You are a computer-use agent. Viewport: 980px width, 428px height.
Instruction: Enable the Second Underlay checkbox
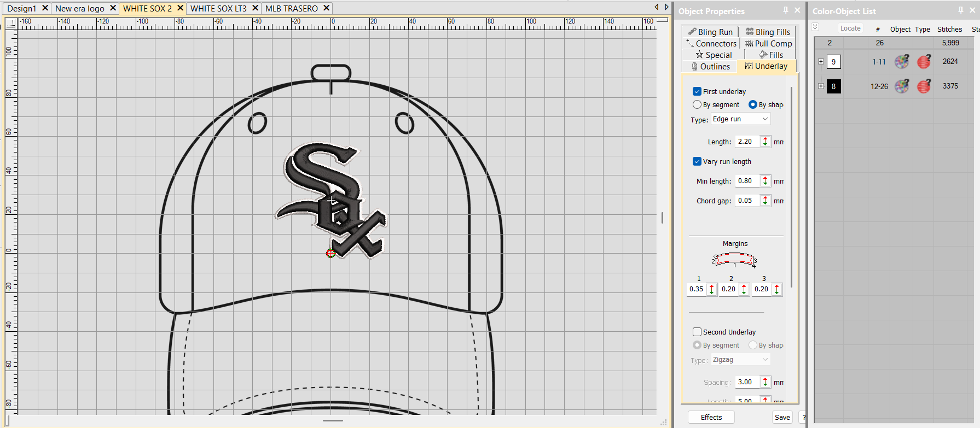click(x=697, y=332)
